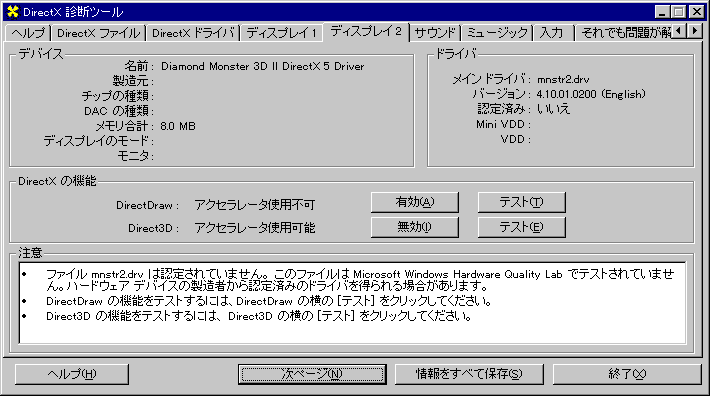
Task: Close the DirectX 診断ツール window
Action: pos(696,12)
